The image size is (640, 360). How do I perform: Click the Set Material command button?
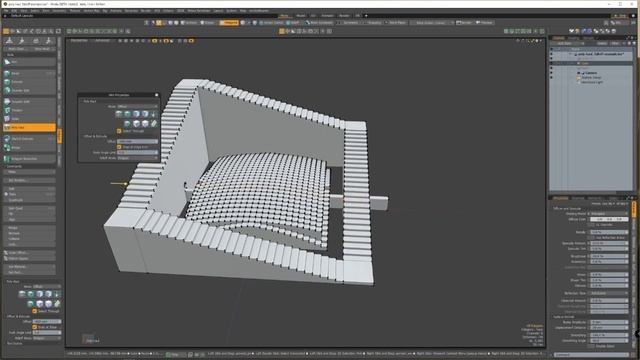click(x=29, y=267)
